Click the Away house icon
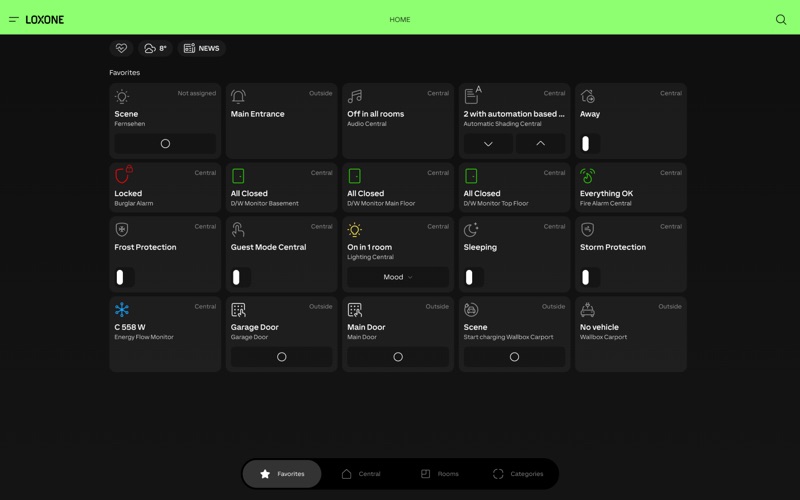Image resolution: width=800 pixels, height=500 pixels. tap(588, 96)
